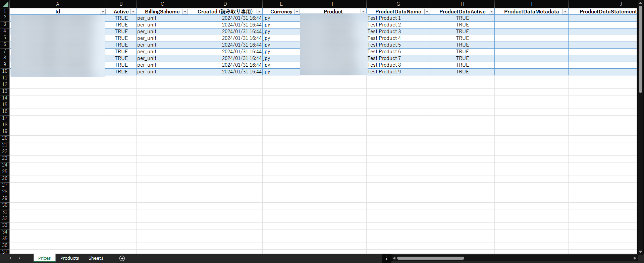Open the Currency column filter dropdown
Screen dimensions: 644x263
click(297, 12)
